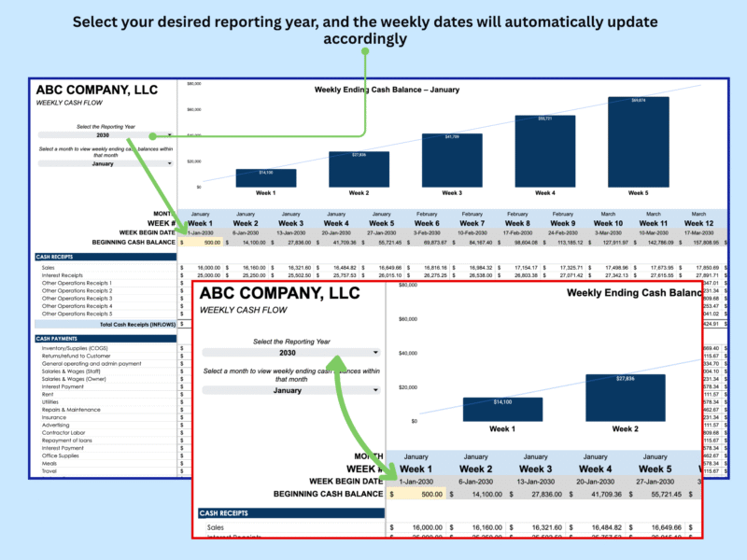Select the Contractor Labor row label
The width and height of the screenshot is (747, 560).
tap(63, 433)
